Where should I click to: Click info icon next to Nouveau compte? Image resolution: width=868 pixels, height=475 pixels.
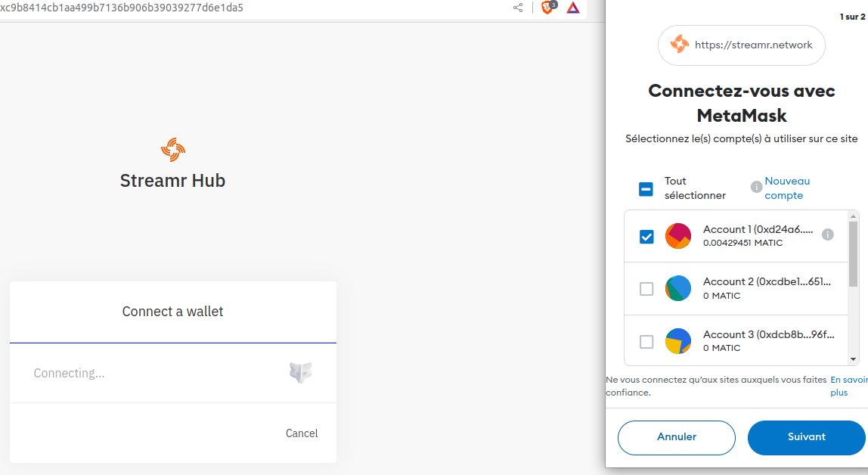[756, 187]
